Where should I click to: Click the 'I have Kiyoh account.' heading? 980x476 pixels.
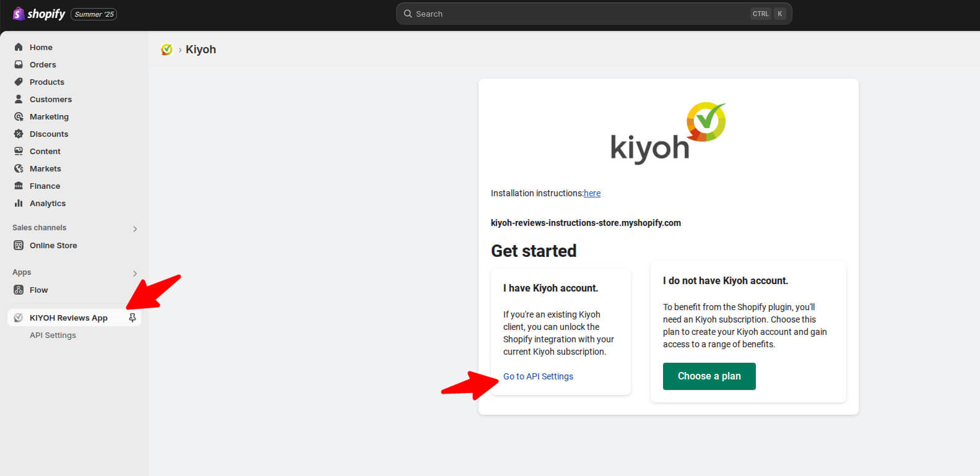click(x=550, y=288)
